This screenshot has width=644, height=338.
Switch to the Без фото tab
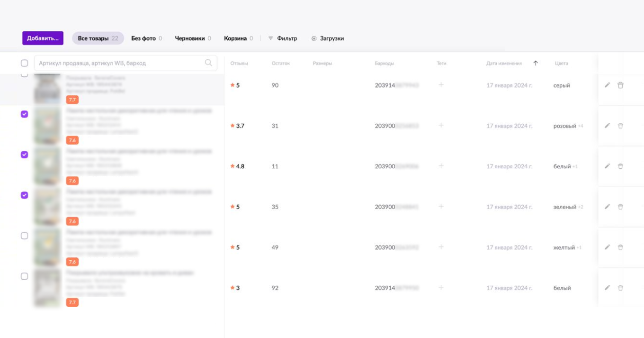click(146, 38)
